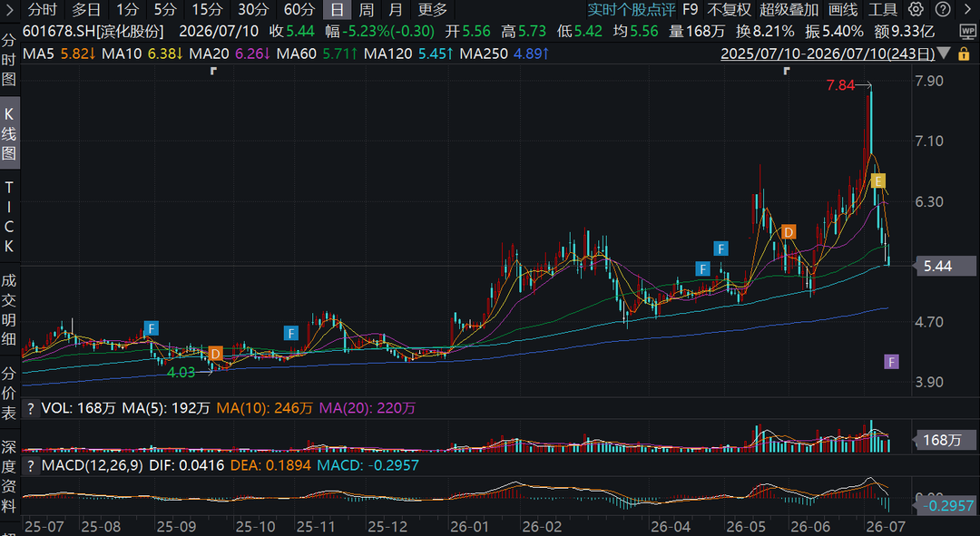Click the 超级叠加 button
The height and width of the screenshot is (536, 980).
(789, 9)
